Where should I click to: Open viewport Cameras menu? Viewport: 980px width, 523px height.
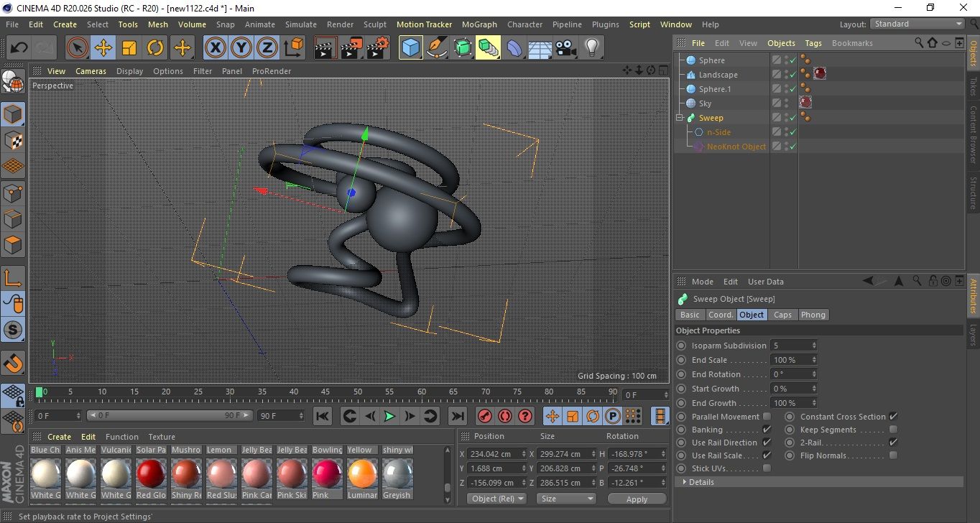(91, 71)
